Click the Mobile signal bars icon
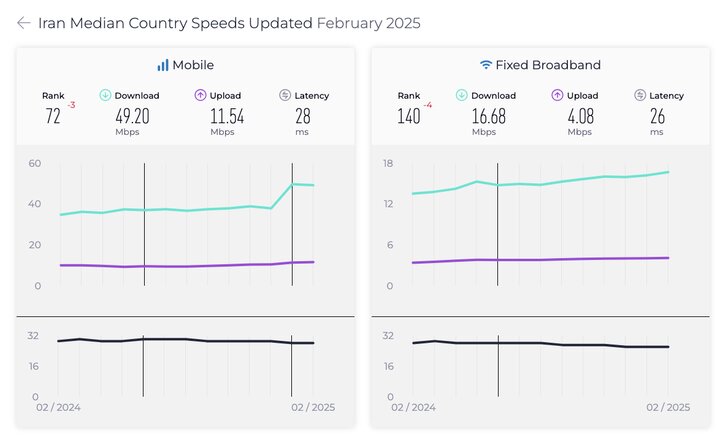Screen dimensions: 720x439 [163, 65]
